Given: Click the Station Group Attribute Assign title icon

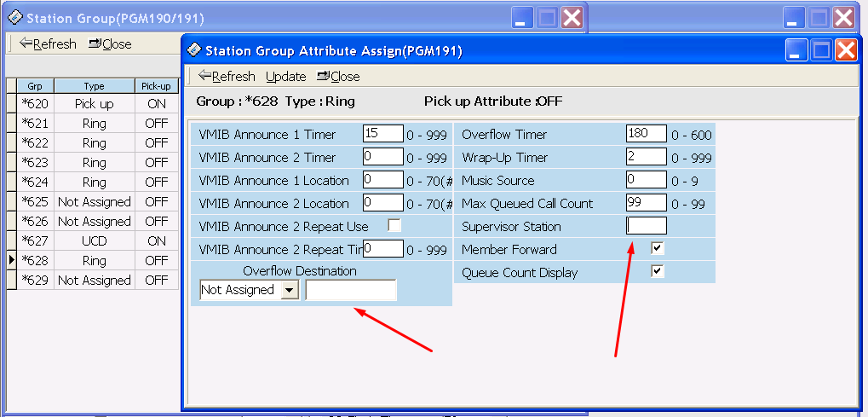Looking at the screenshot, I should click(194, 50).
